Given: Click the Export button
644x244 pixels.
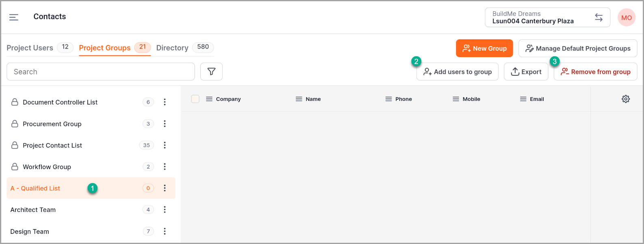Looking at the screenshot, I should click(526, 72).
